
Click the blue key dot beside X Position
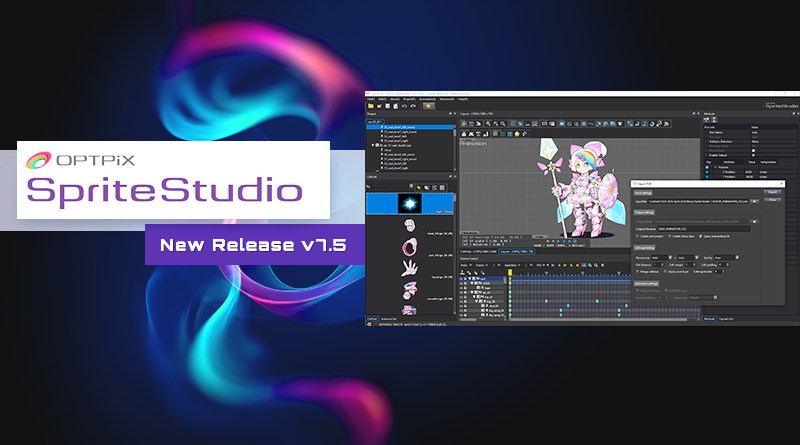click(707, 172)
